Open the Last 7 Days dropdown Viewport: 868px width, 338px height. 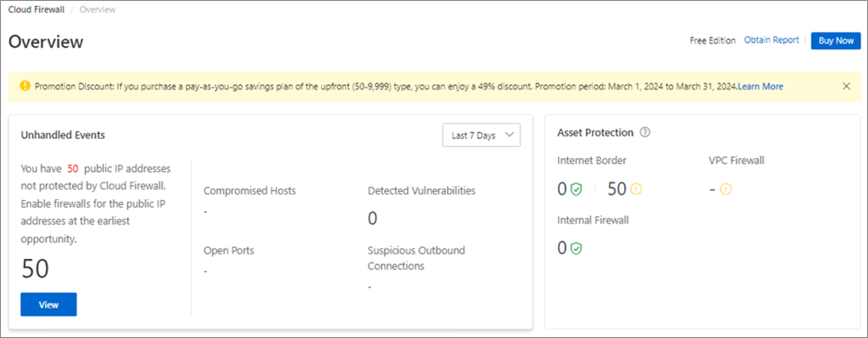[x=481, y=136]
